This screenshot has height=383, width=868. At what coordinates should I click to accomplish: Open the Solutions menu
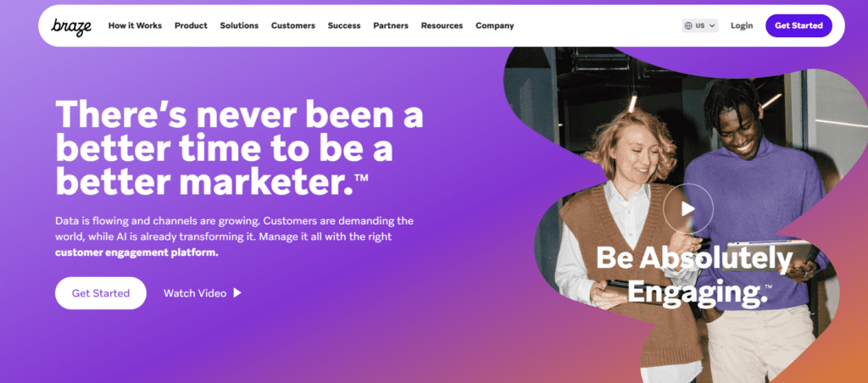pyautogui.click(x=239, y=25)
